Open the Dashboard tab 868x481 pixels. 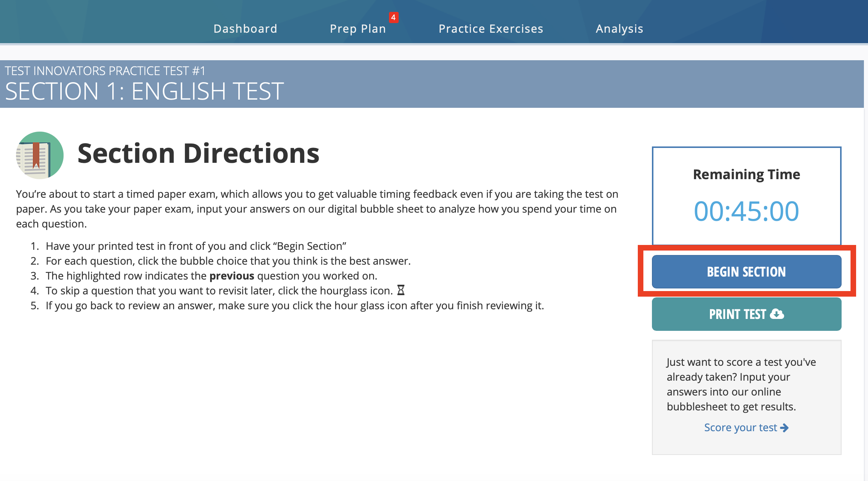[x=245, y=29]
